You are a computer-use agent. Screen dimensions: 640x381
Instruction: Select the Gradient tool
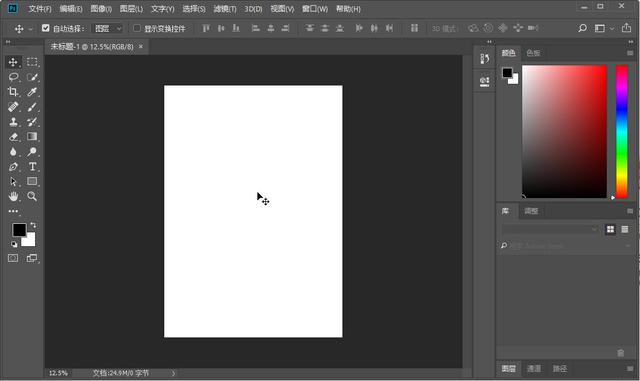pos(32,136)
